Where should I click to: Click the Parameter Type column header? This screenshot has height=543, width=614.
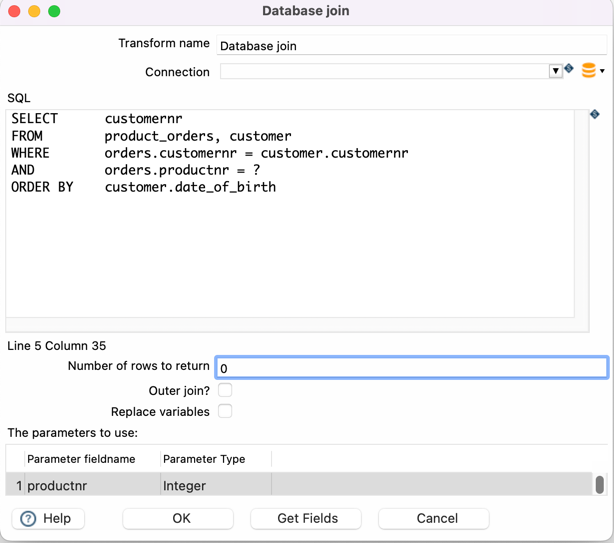coord(203,459)
